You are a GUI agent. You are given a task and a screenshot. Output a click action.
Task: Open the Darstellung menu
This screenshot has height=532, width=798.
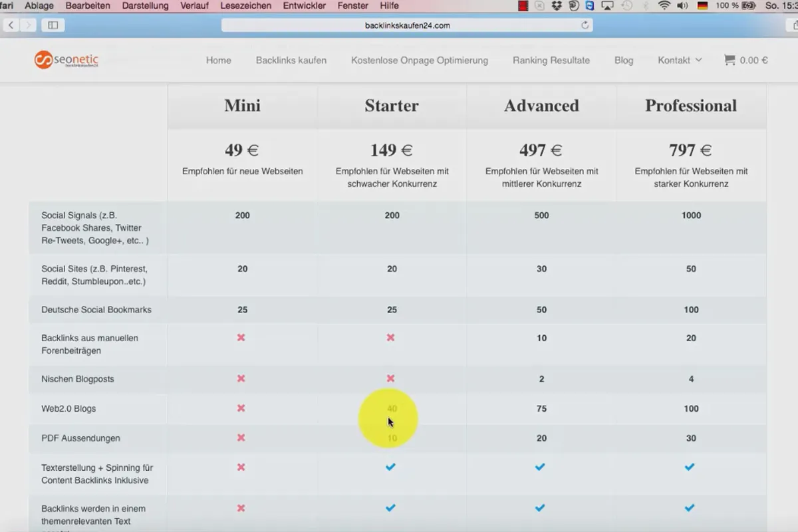tap(146, 5)
